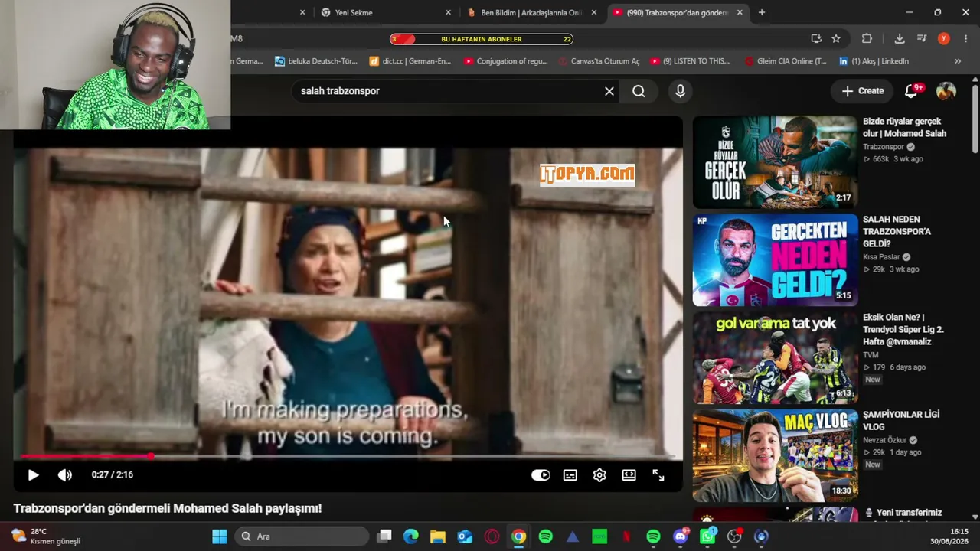This screenshot has width=980, height=551.
Task: Open the Windows Start menu
Action: pyautogui.click(x=220, y=536)
